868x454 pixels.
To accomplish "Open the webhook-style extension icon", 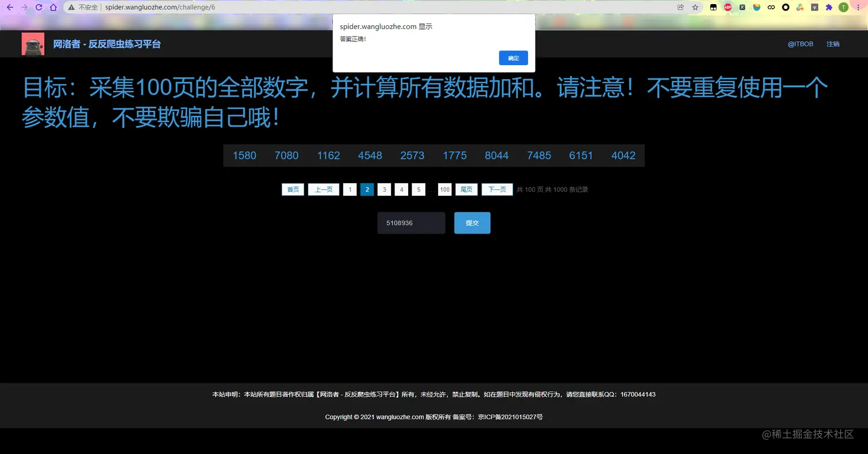I will (800, 7).
